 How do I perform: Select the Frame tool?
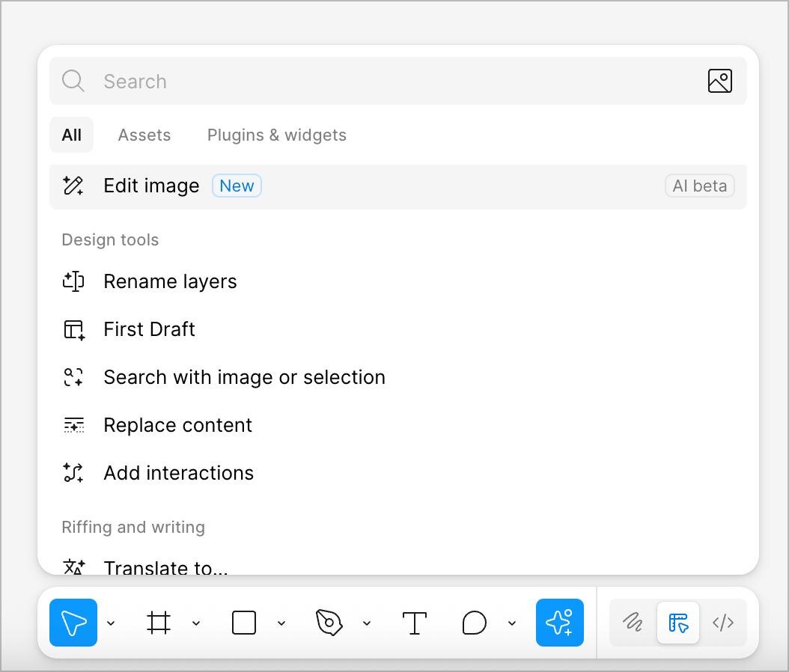[x=159, y=623]
